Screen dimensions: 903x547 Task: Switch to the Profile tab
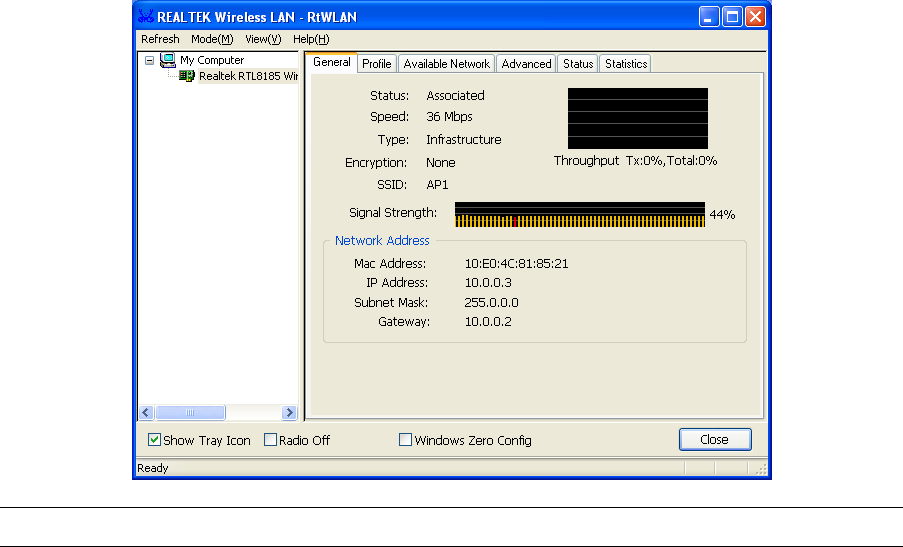click(377, 64)
